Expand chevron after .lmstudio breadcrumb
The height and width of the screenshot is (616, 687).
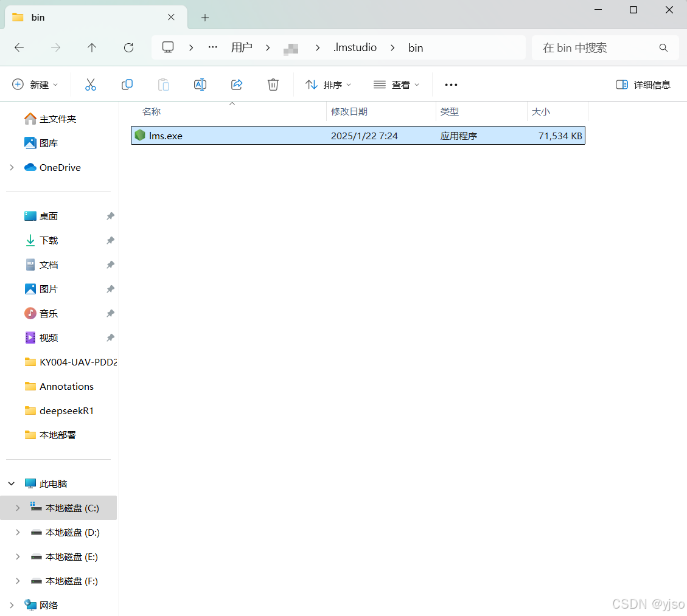[x=392, y=47]
